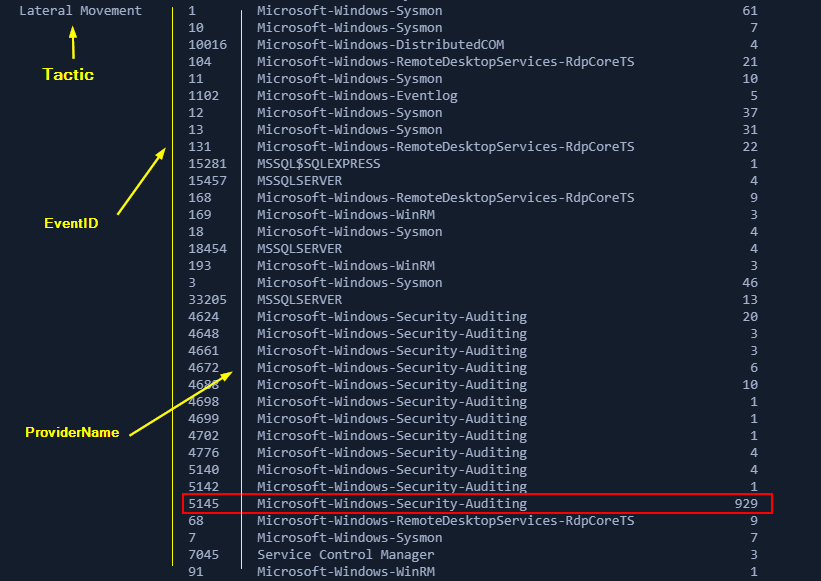Select Microsoft-Windows-WinRM in row 169
This screenshot has width=821, height=581.
(346, 215)
